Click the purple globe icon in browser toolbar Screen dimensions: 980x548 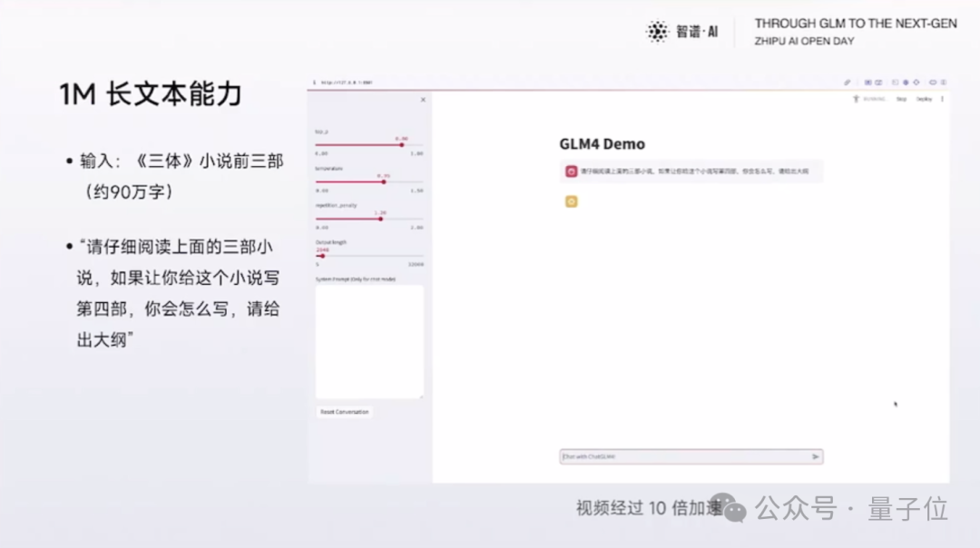coord(906,83)
